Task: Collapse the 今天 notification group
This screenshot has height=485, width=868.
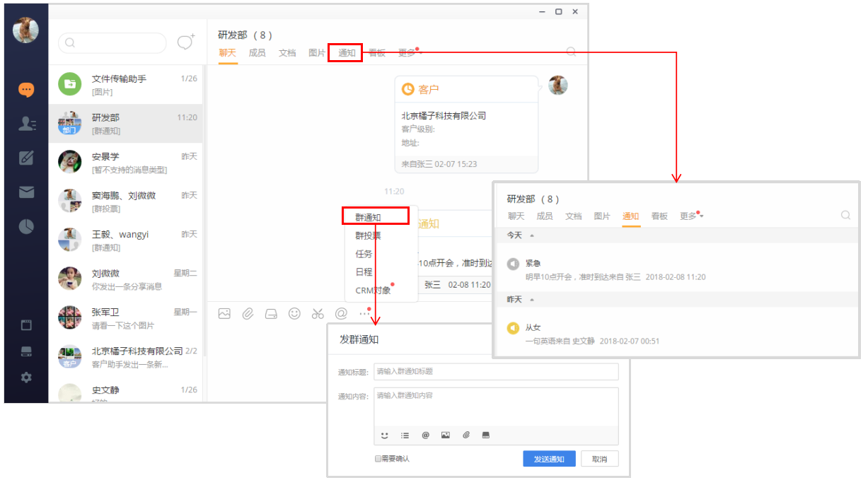Action: (532, 235)
